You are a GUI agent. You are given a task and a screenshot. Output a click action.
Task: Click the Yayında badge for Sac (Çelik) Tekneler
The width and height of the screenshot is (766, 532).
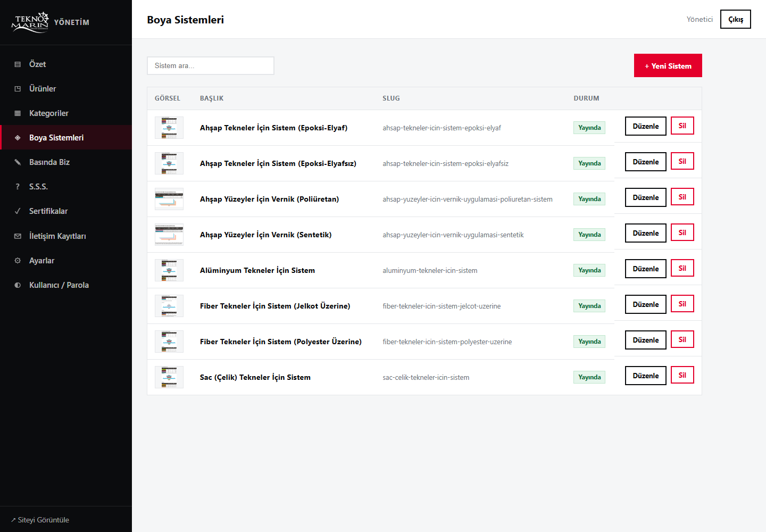tap(589, 377)
